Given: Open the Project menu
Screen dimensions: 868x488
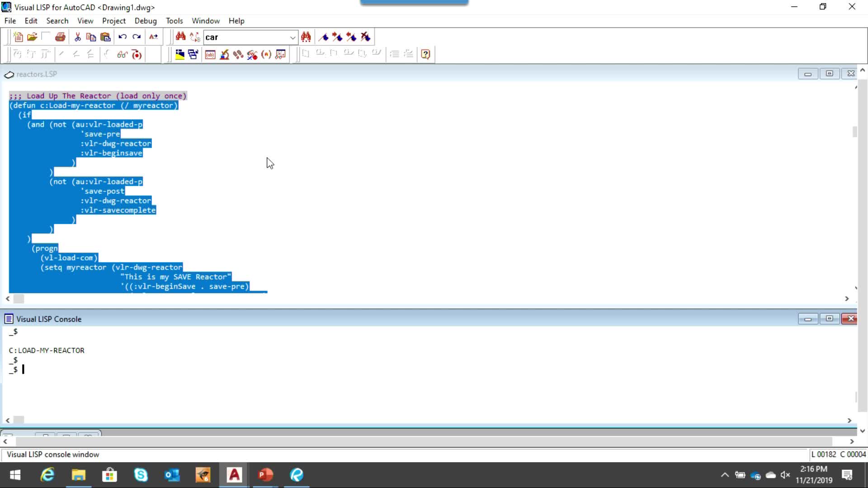Looking at the screenshot, I should pos(113,21).
